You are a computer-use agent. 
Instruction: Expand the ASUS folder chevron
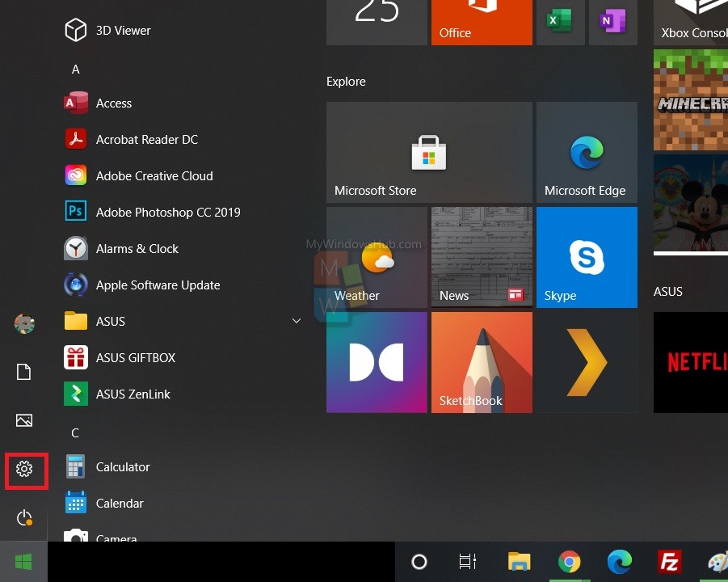click(297, 321)
